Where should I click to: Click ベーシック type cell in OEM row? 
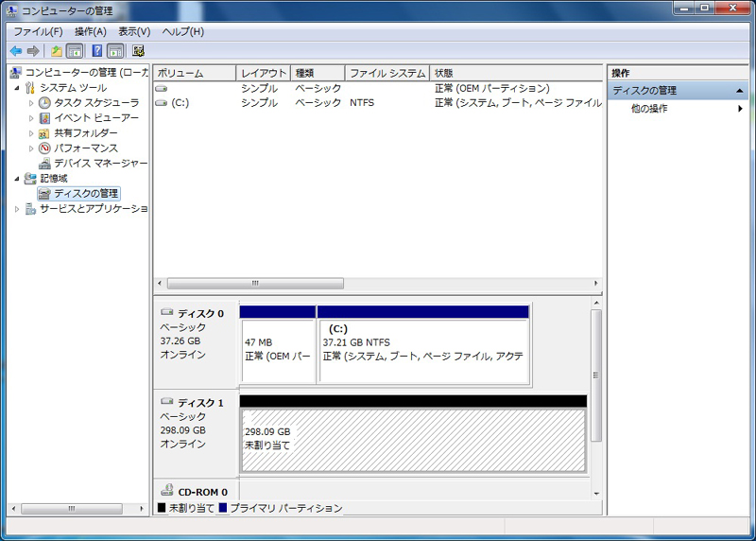pyautogui.click(x=318, y=88)
